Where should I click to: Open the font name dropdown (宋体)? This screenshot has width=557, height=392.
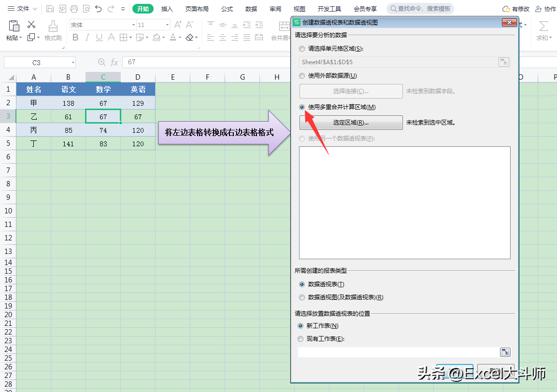coord(133,25)
